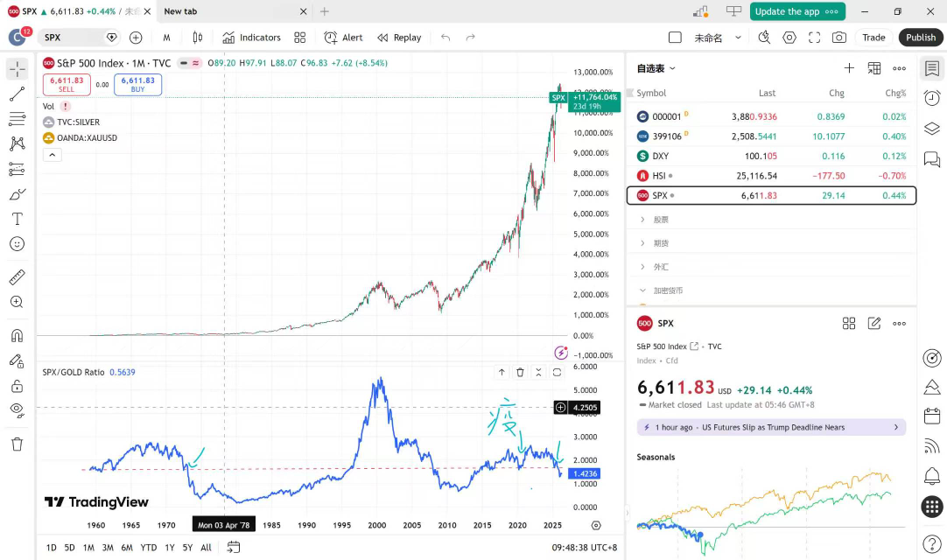Collapse the indicator legend chevron

point(52,155)
